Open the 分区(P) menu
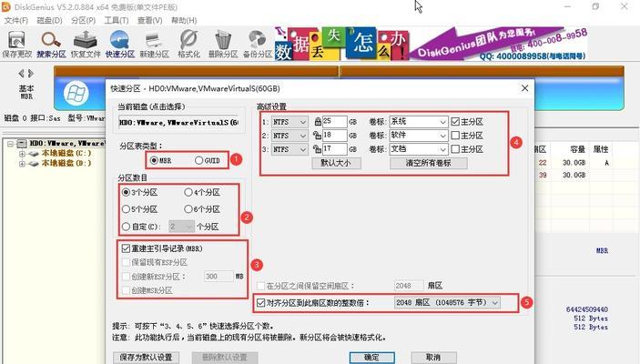Viewport: 640px width, 364px height. pyautogui.click(x=83, y=20)
